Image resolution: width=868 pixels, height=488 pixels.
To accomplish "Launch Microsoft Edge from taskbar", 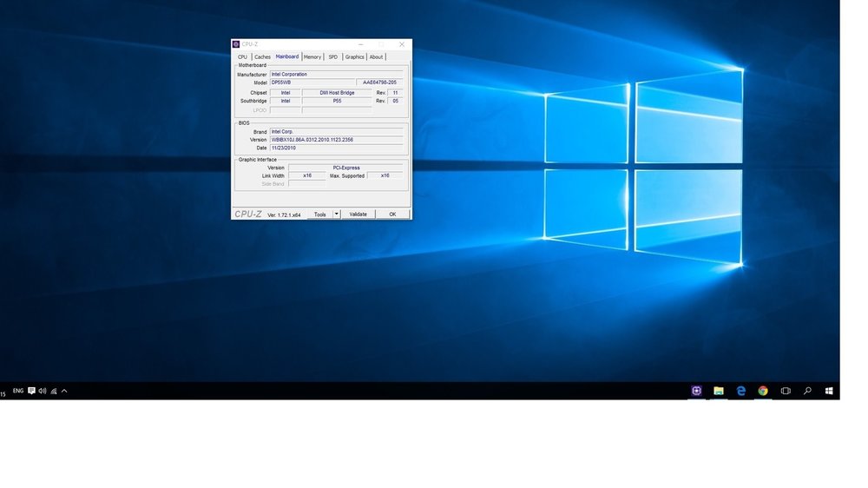I will 740,391.
